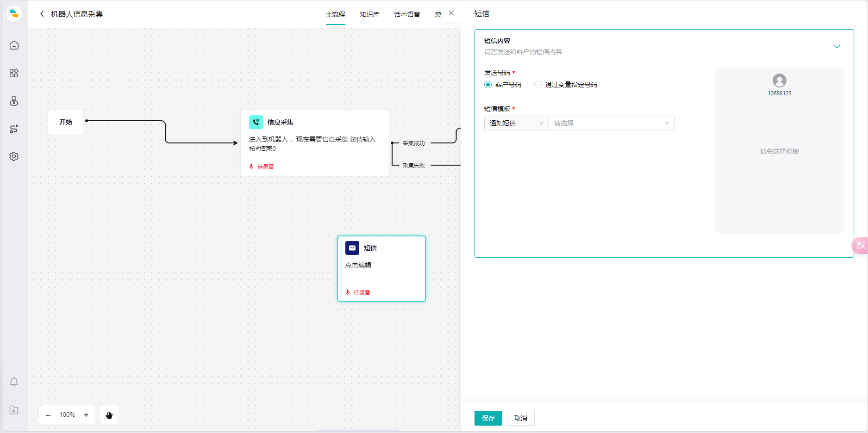The image size is (868, 433).
Task: Zoom out with the minus icon
Action: (48, 415)
